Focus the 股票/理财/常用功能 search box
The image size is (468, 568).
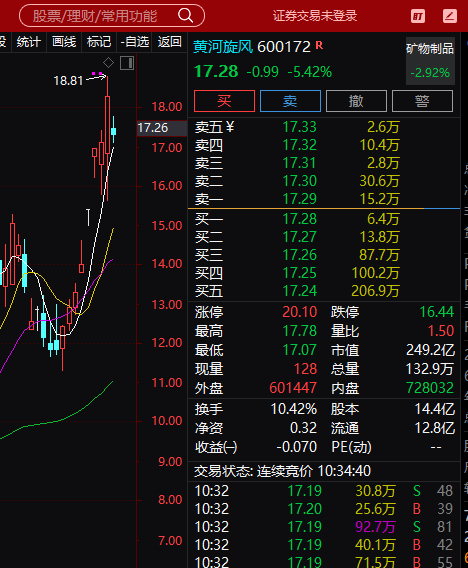(112, 16)
